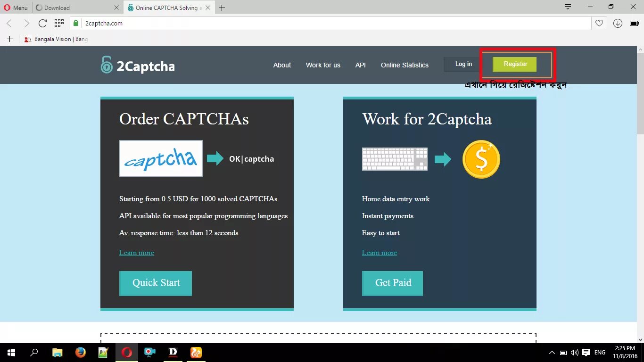Open the Opera Menu button
This screenshot has height=362, width=644.
pos(16,8)
